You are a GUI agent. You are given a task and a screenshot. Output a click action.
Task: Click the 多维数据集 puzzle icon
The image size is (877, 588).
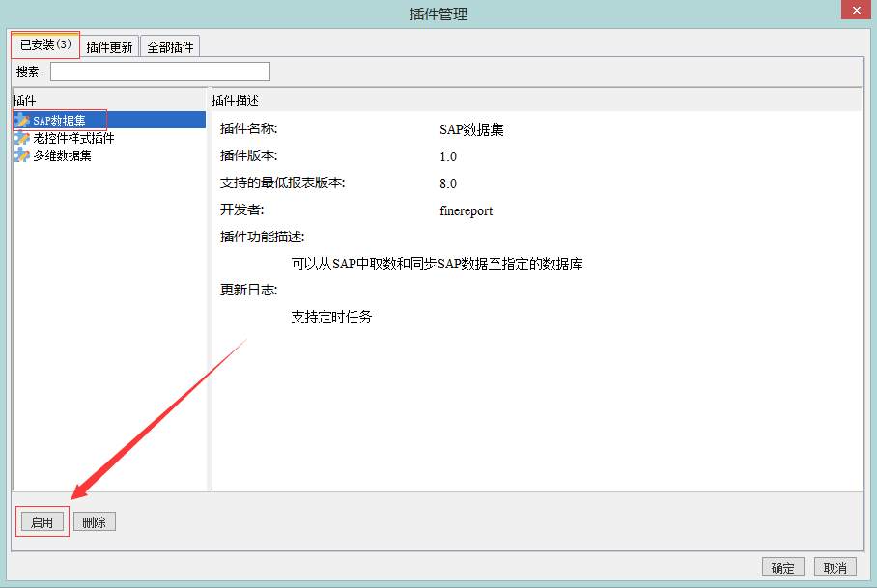coord(22,155)
